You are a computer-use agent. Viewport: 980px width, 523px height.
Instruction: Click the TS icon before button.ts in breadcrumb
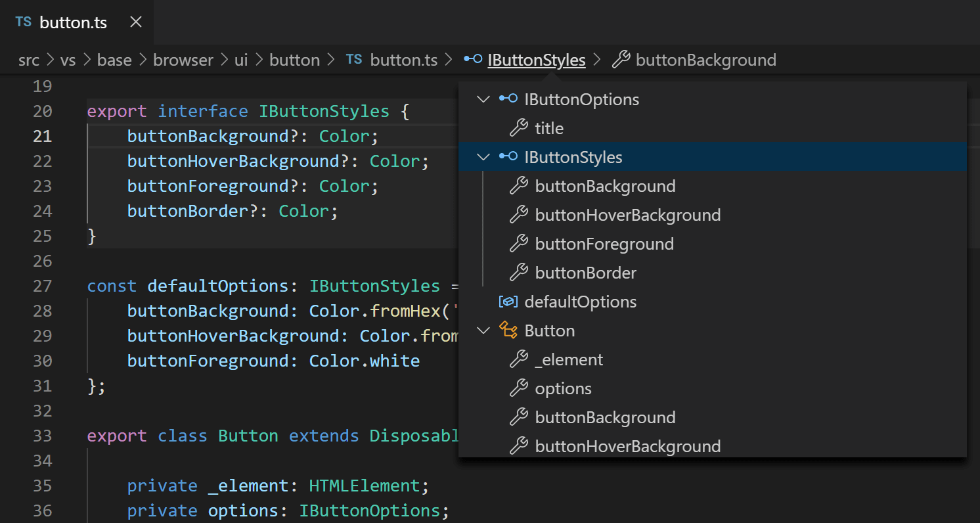[x=353, y=58]
